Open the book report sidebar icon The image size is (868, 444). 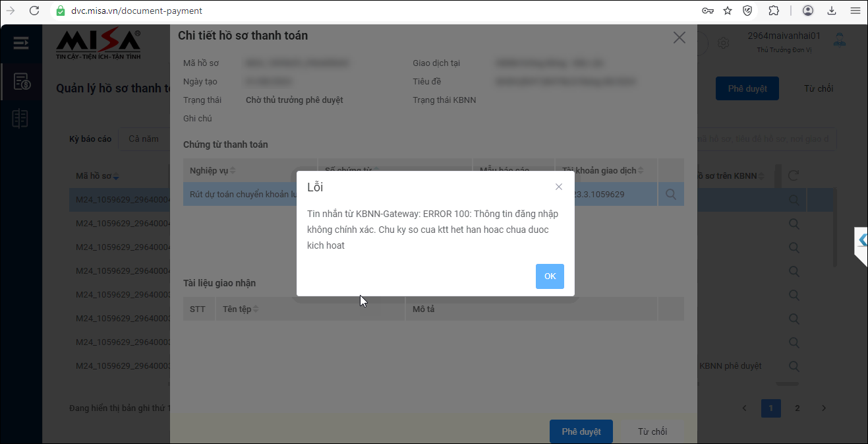tap(21, 119)
